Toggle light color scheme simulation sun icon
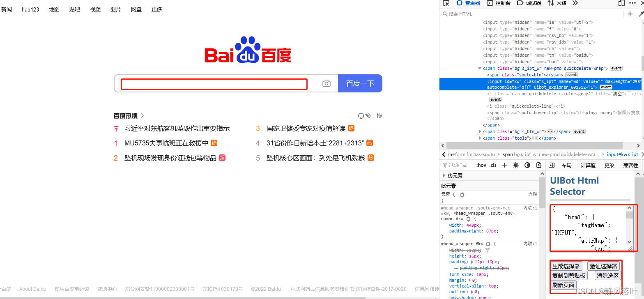This screenshot has width=644, height=299. click(516, 165)
